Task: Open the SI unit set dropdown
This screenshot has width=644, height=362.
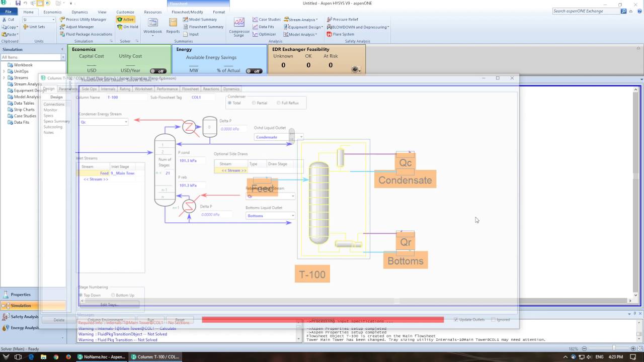Action: click(53, 20)
